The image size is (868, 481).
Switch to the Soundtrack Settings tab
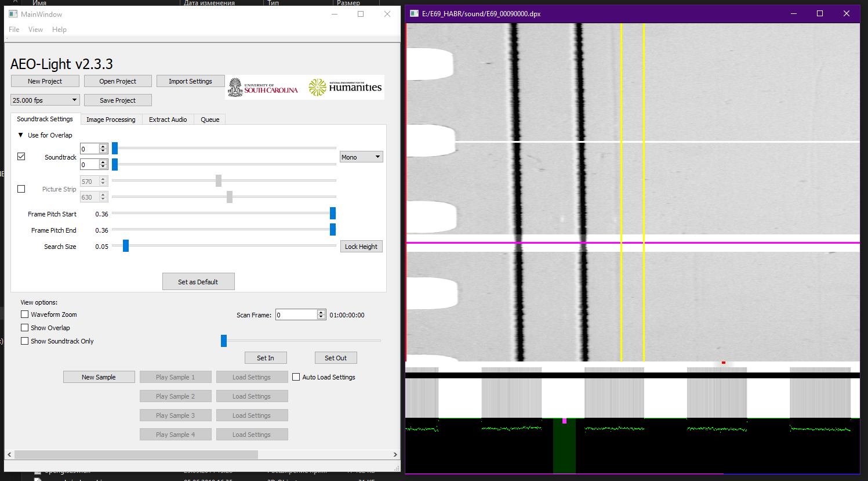coord(45,119)
